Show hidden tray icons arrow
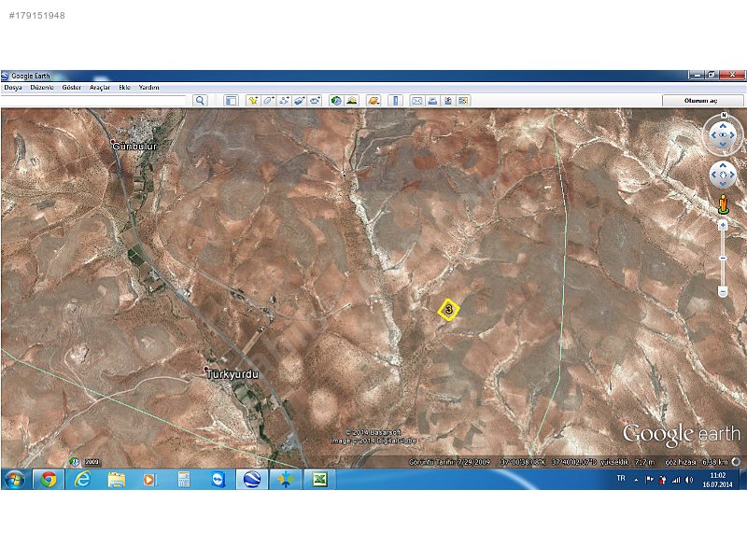 click(x=636, y=480)
